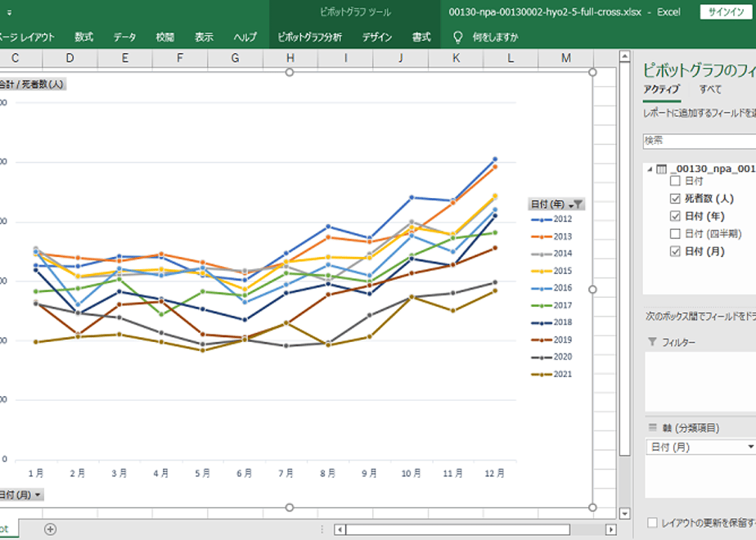Screen dimensions: 756x540
Task: Select the 2020 legend entry
Action: click(x=551, y=358)
